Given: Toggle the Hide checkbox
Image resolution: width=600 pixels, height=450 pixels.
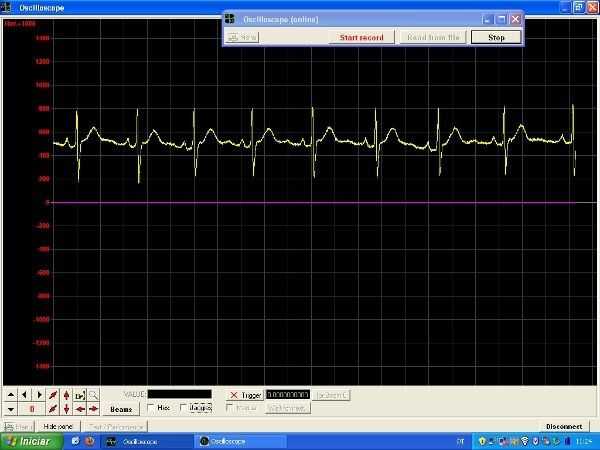Looking at the screenshot, I should coord(151,408).
